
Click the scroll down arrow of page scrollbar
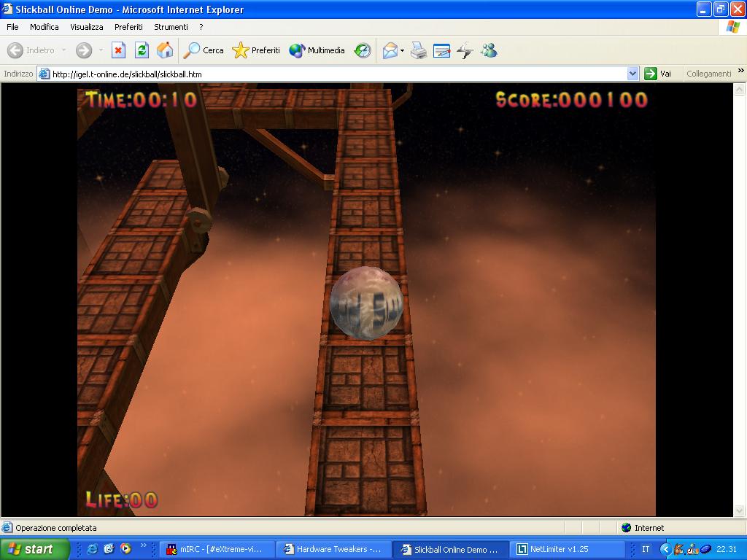[x=740, y=511]
